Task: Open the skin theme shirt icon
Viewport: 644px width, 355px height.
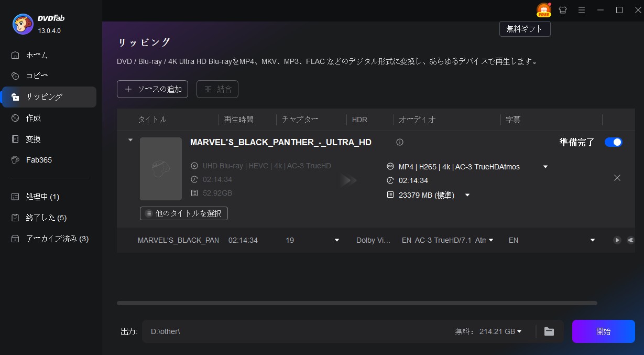Action: coord(563,10)
